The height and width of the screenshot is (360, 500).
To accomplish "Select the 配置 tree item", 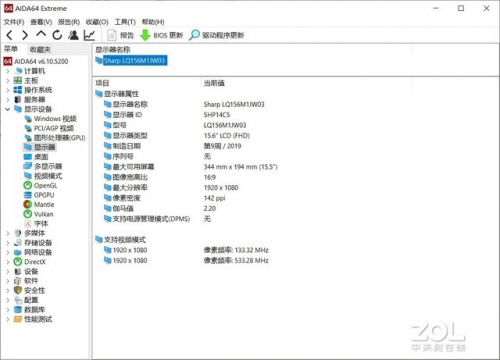I will point(26,300).
